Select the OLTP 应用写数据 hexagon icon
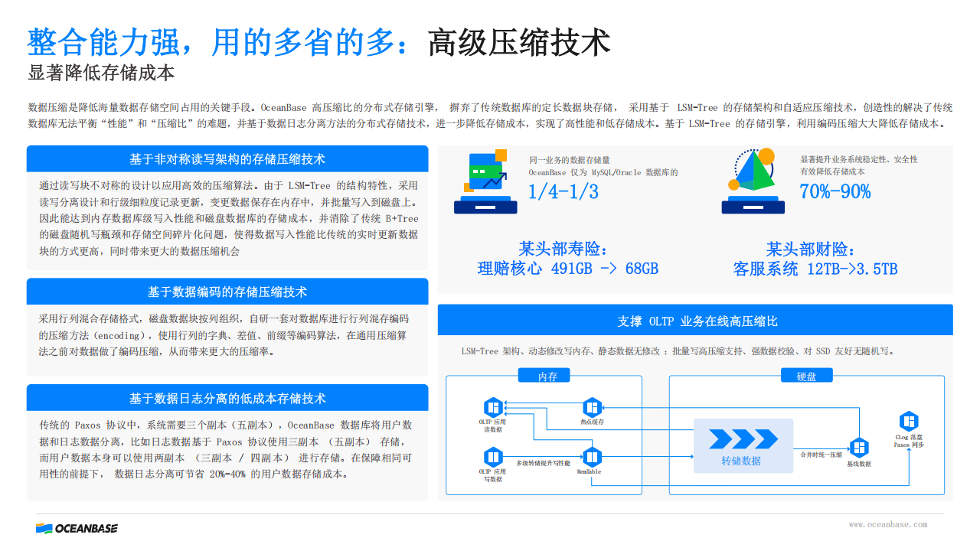The width and height of the screenshot is (980, 551). pyautogui.click(x=492, y=457)
